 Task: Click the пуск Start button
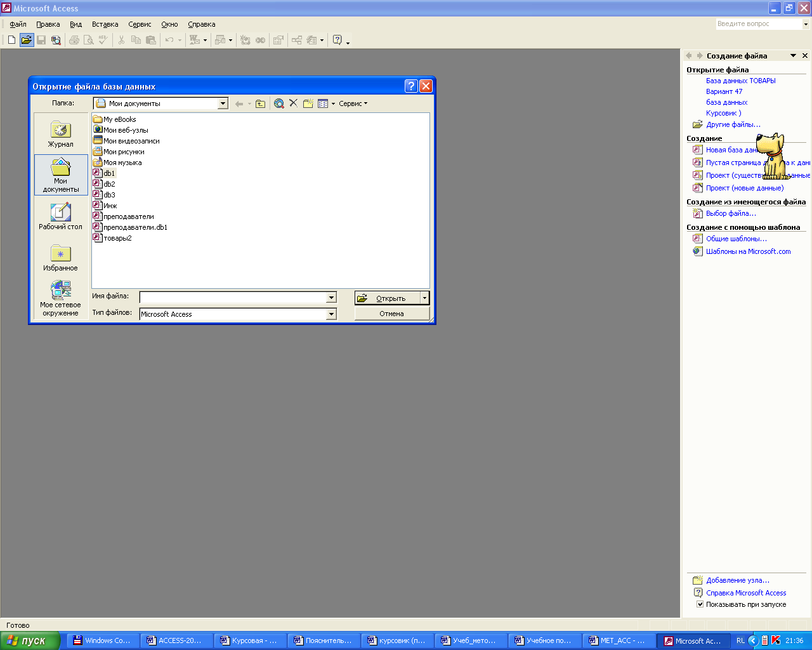(30, 640)
